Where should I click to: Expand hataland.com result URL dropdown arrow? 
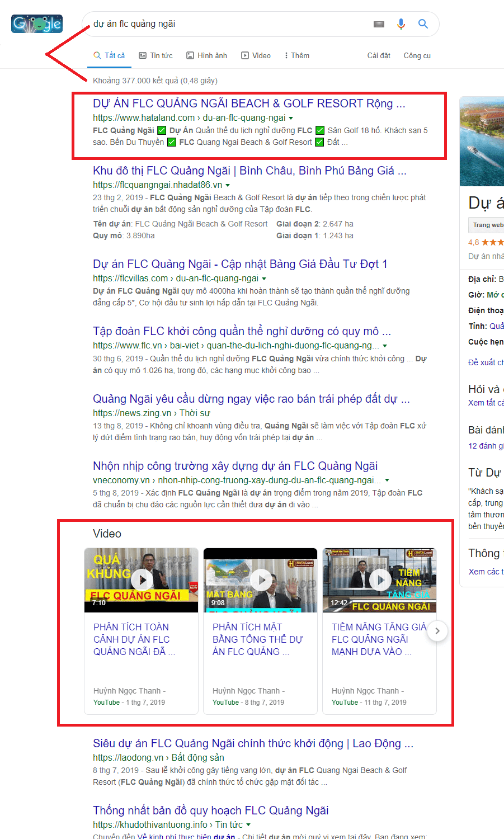click(291, 118)
